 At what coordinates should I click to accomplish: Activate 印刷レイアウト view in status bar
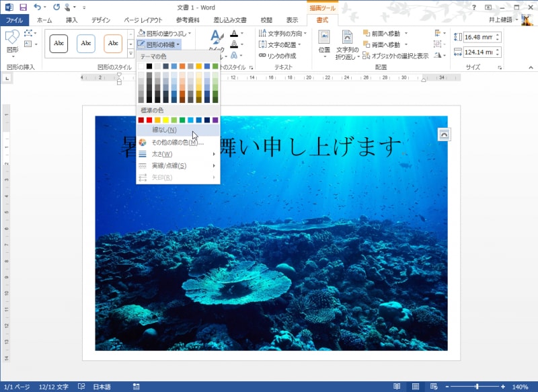tap(416, 385)
